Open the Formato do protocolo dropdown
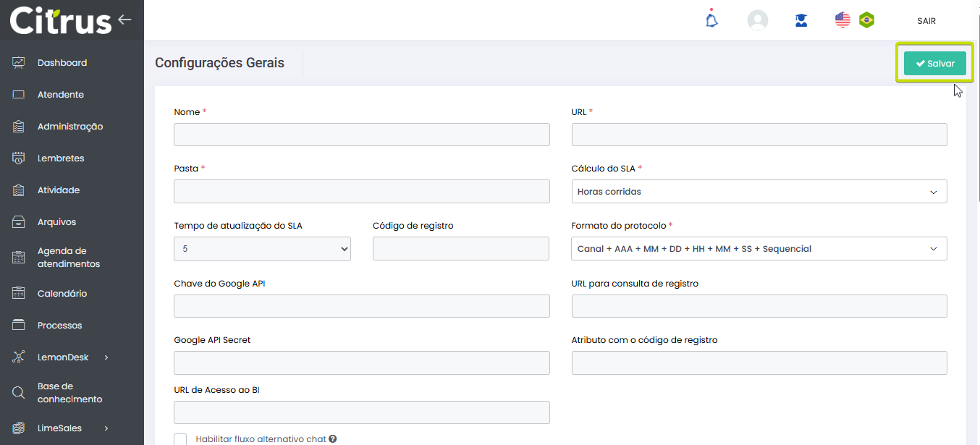The width and height of the screenshot is (980, 445). [759, 249]
